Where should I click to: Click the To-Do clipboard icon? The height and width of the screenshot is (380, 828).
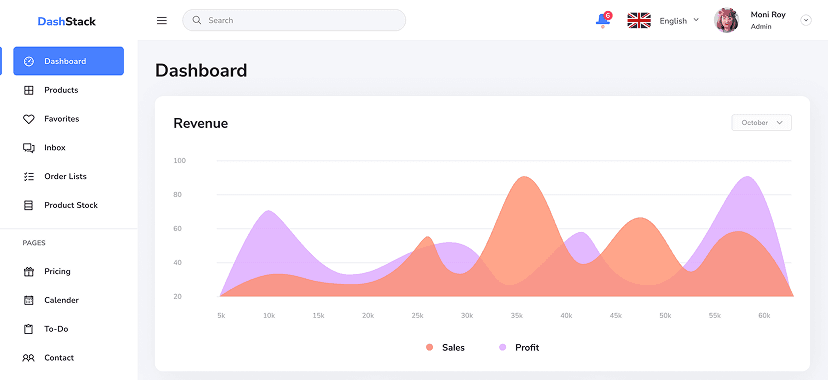29,329
